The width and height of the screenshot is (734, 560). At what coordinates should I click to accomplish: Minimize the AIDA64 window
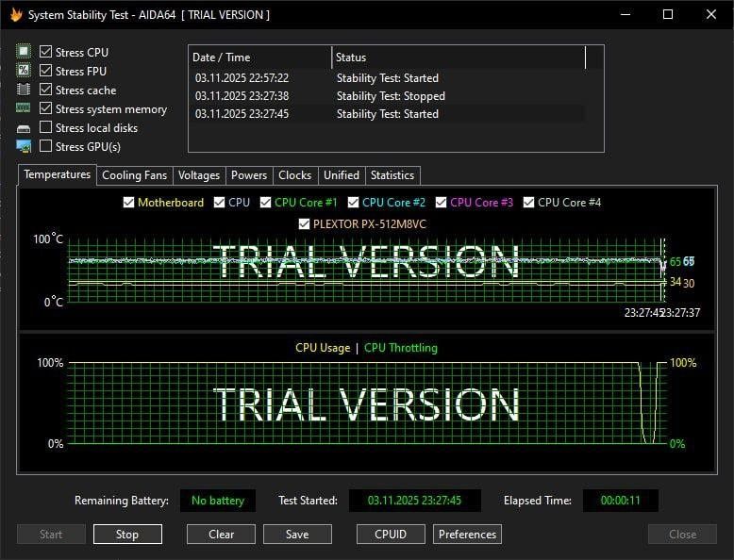click(x=626, y=14)
